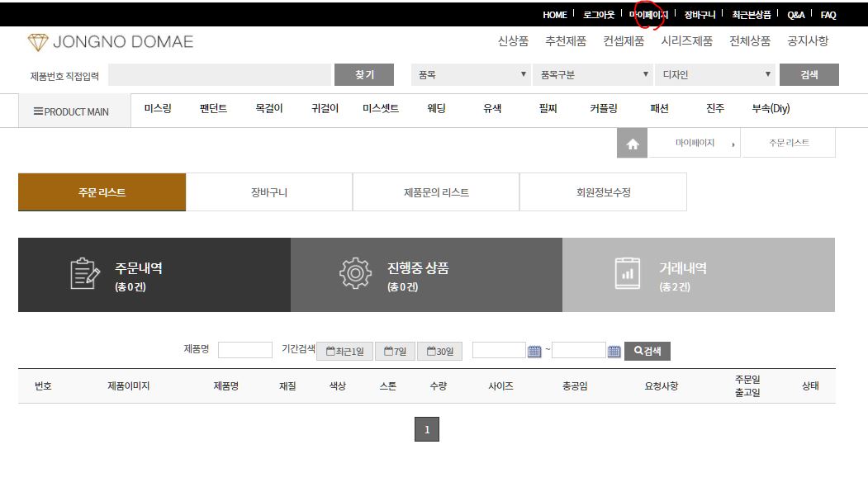This screenshot has width=868, height=487.
Task: Click the home icon in the breadcrumb
Action: coord(632,144)
